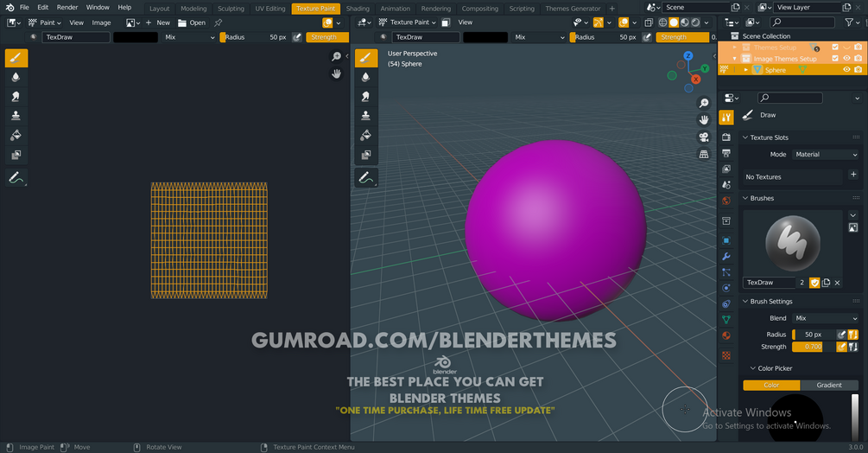
Task: Uncheck the Themes Setup collection checkbox
Action: pyautogui.click(x=835, y=47)
